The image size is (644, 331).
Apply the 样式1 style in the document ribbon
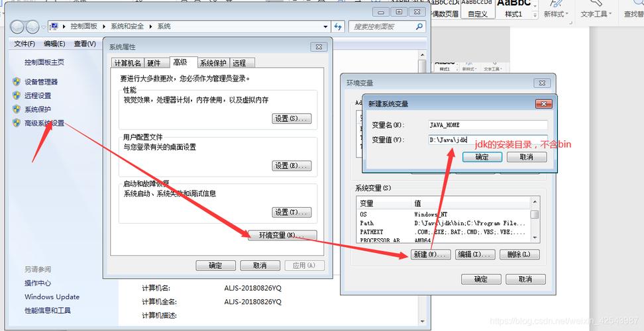(x=513, y=9)
